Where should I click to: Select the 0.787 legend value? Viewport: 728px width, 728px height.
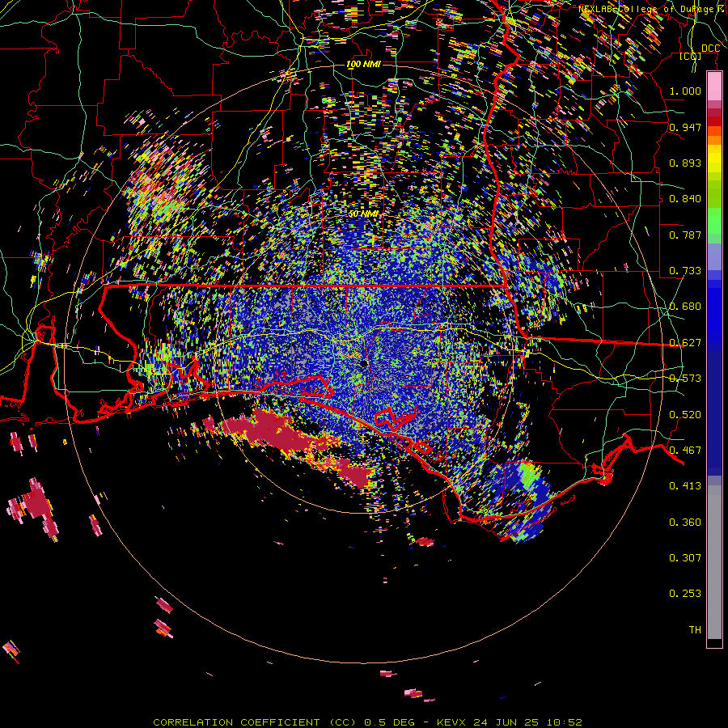click(x=685, y=235)
